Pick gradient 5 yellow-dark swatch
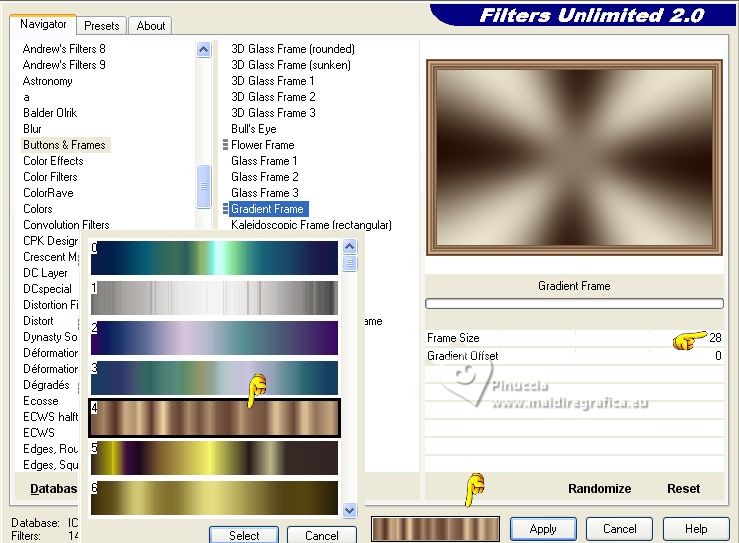739x543 pixels. [x=214, y=458]
